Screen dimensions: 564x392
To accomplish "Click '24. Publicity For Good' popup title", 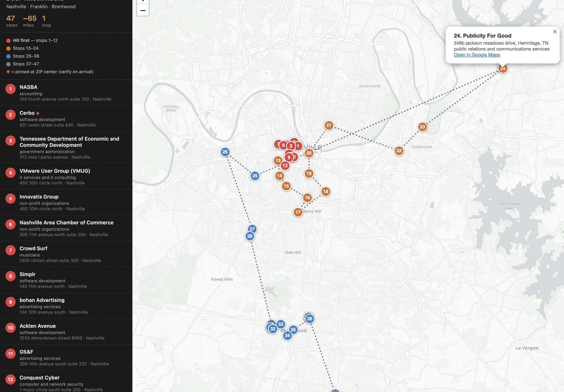I will [x=482, y=36].
